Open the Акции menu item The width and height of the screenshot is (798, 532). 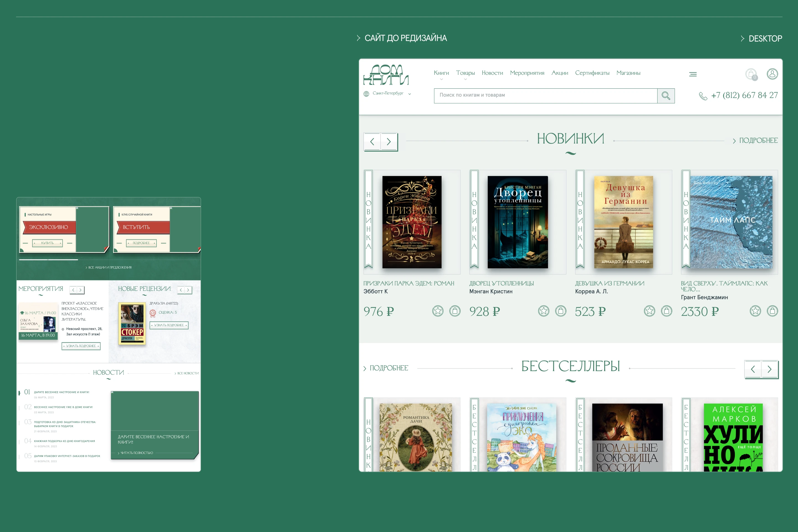point(559,73)
